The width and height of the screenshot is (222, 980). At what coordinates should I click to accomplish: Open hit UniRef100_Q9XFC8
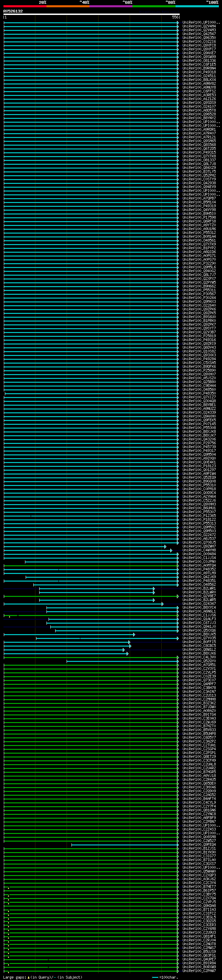point(199,45)
